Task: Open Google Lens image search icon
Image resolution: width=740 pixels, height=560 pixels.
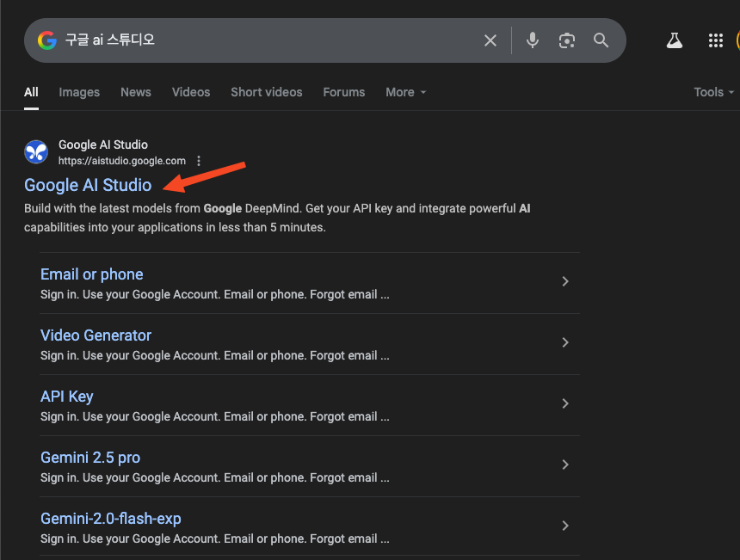Action: pos(567,40)
